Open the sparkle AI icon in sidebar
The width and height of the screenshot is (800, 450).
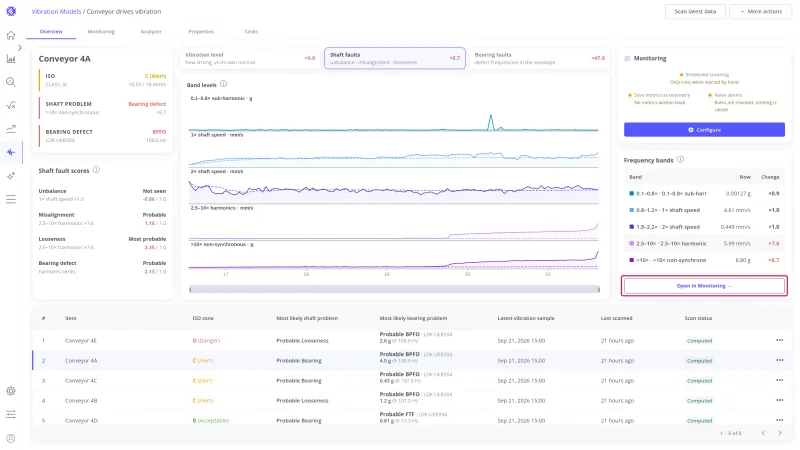click(11, 176)
